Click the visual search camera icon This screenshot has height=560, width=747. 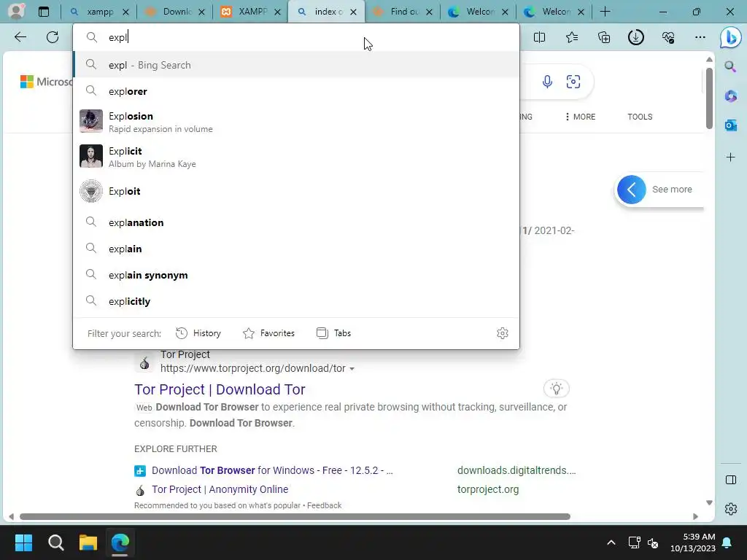click(573, 82)
